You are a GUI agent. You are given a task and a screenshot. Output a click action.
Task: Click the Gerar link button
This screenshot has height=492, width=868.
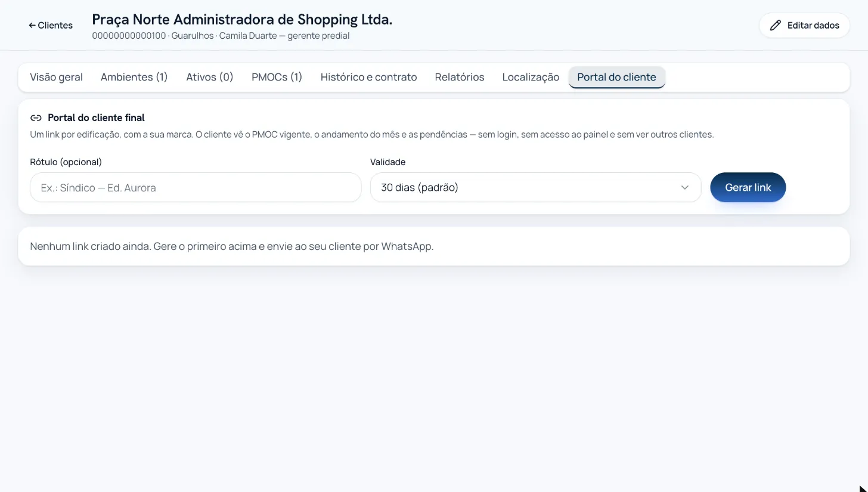pyautogui.click(x=748, y=187)
